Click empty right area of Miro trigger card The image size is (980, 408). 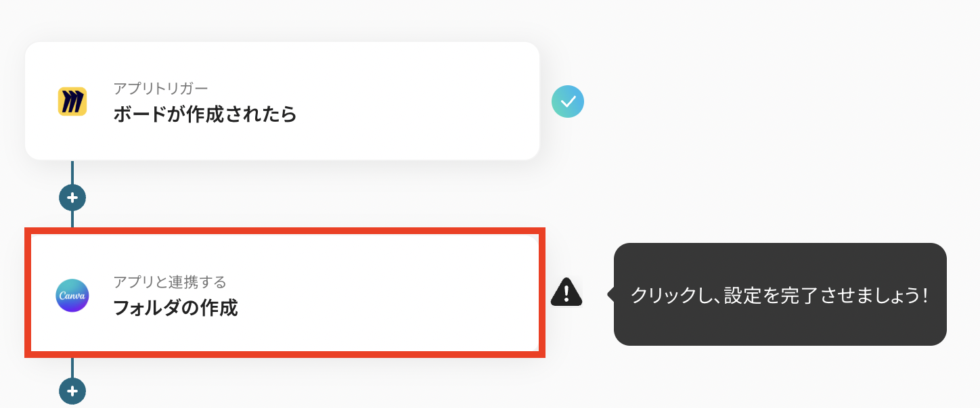coord(440,101)
